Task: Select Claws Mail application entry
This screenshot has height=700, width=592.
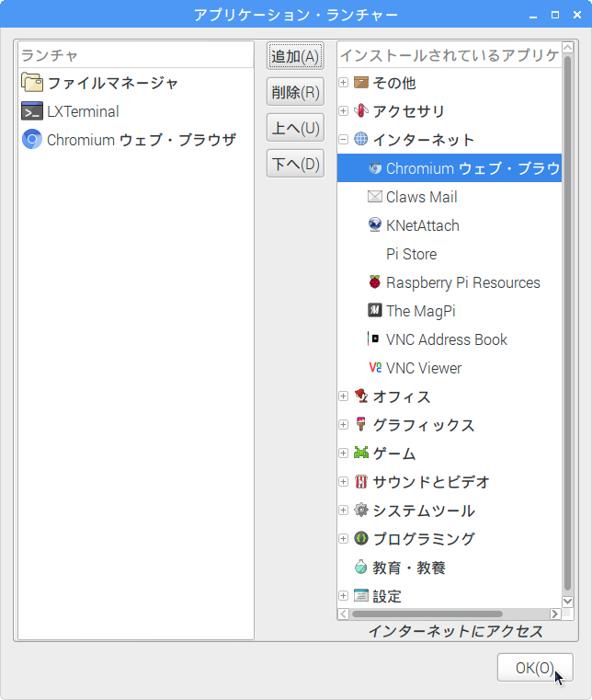Action: click(450, 197)
